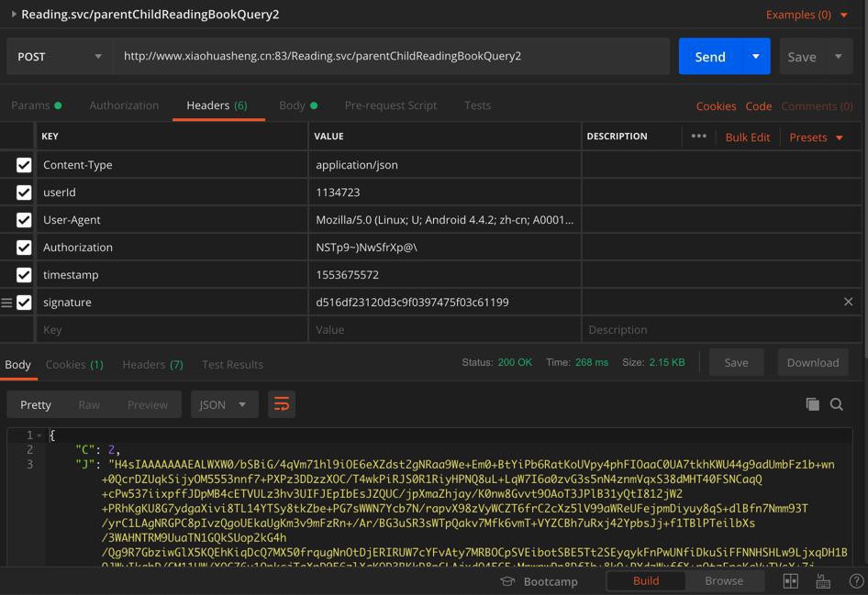Open Bootcamp in the status bar

[x=540, y=581]
